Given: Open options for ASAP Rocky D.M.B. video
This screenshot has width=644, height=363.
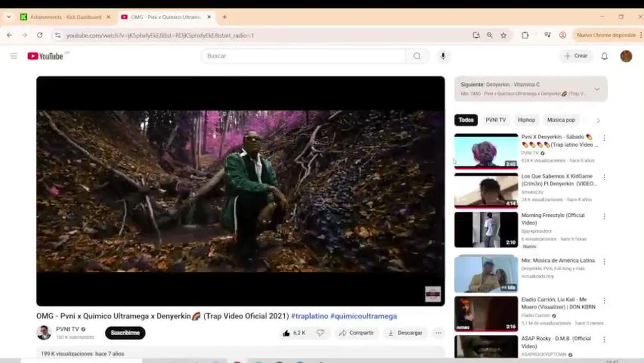Looking at the screenshot, I should 604,340.
